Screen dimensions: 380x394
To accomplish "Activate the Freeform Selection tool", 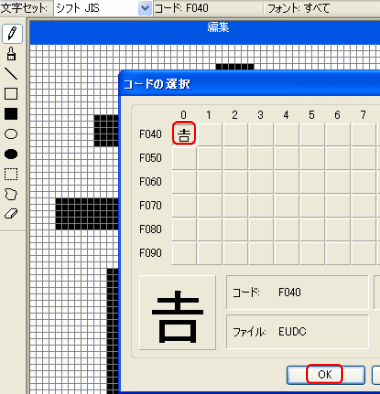I will tap(11, 194).
